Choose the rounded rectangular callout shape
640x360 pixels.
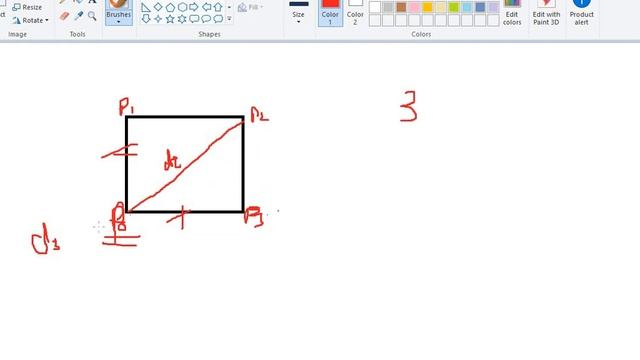pos(194,19)
